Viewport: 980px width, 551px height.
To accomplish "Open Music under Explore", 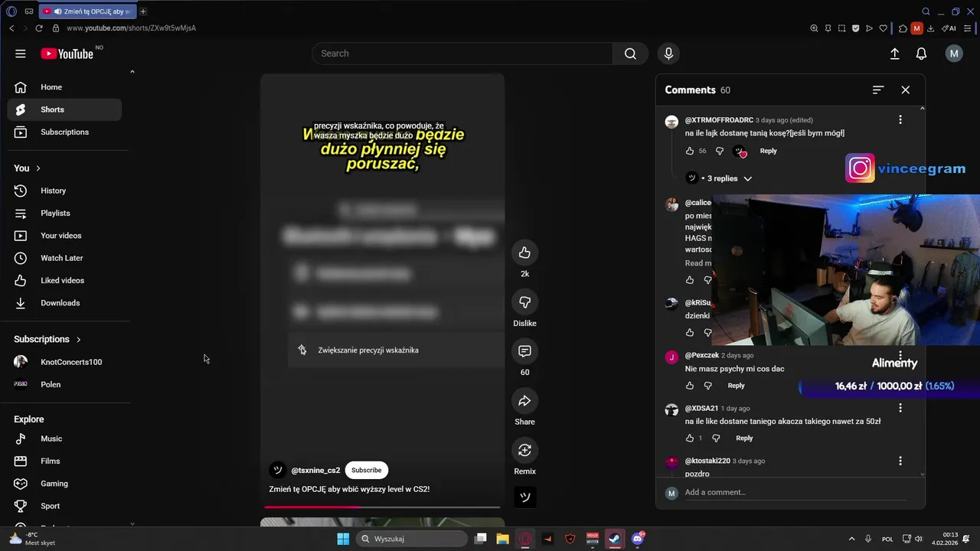I will point(64,439).
